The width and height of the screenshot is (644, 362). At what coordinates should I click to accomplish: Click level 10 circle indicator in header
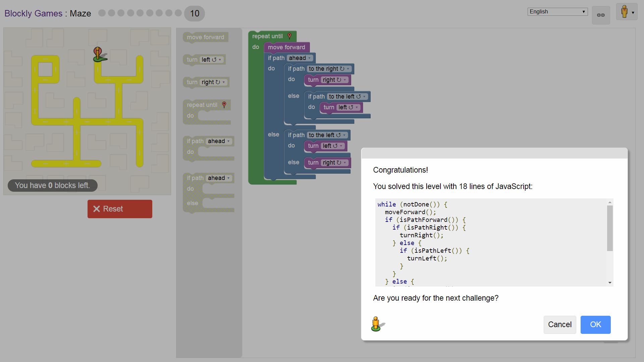194,13
